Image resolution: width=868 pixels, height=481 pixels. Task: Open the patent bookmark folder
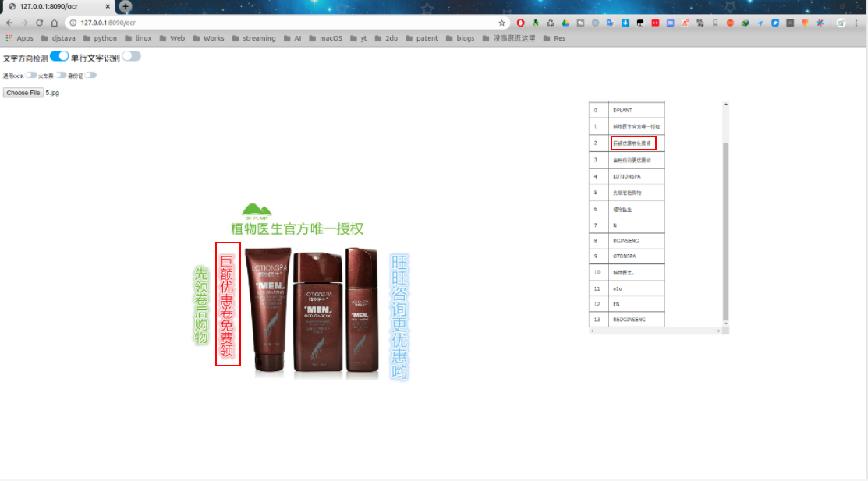pyautogui.click(x=422, y=38)
